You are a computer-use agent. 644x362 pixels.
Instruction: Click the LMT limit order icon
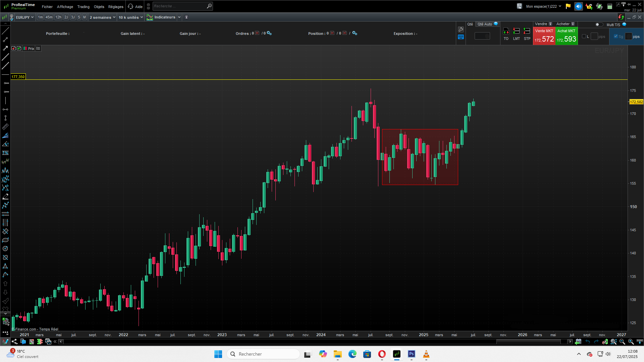pos(516,31)
